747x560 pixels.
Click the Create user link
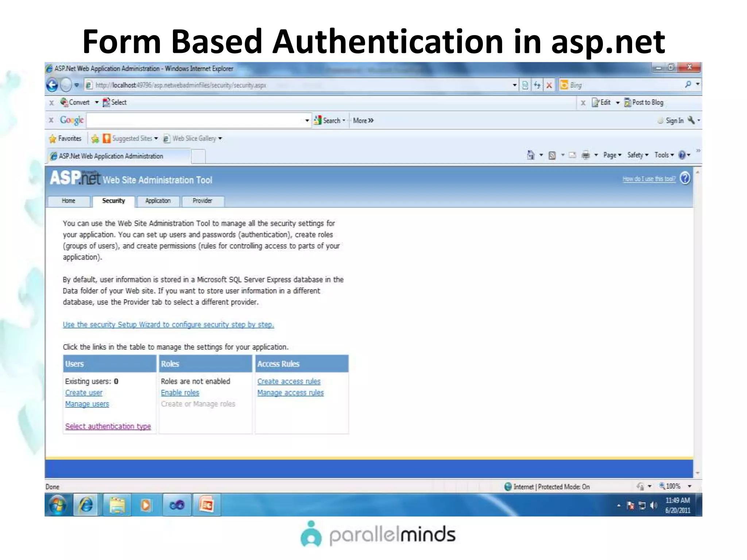[84, 393]
